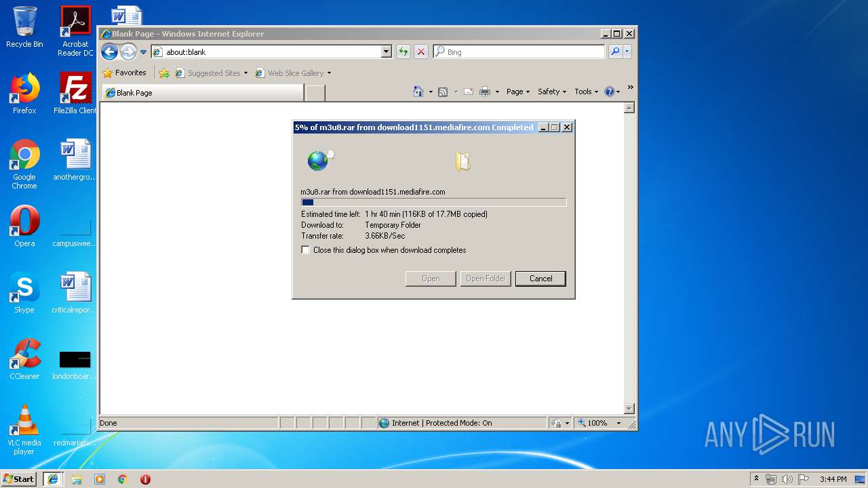Select the criticalrepor... Word document icon

pos(75,293)
